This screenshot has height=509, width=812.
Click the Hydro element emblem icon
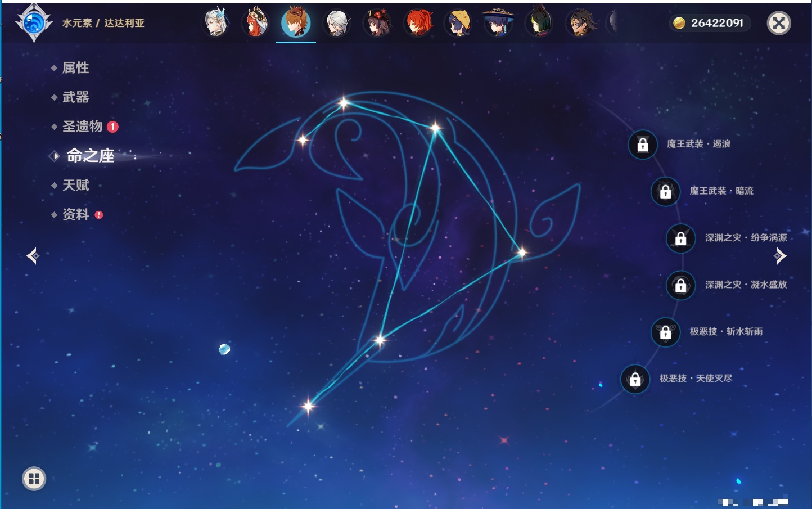click(x=34, y=23)
